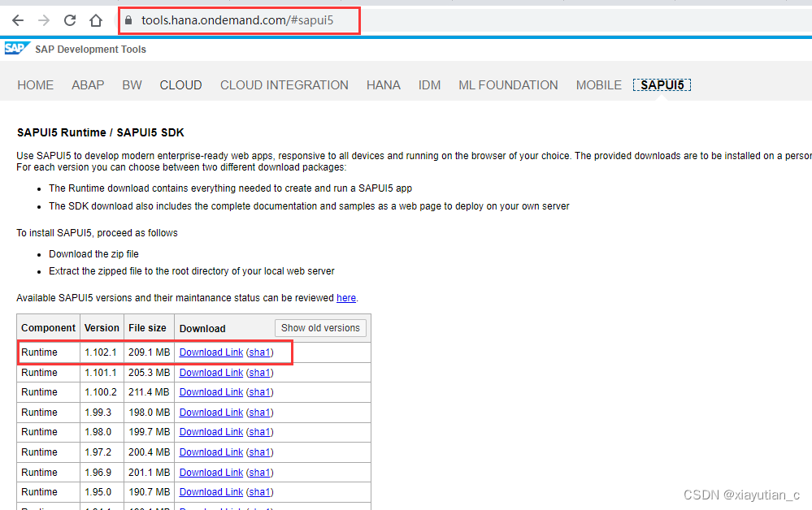The height and width of the screenshot is (510, 812).
Task: Reload the page with refresh icon
Action: pyautogui.click(x=70, y=20)
